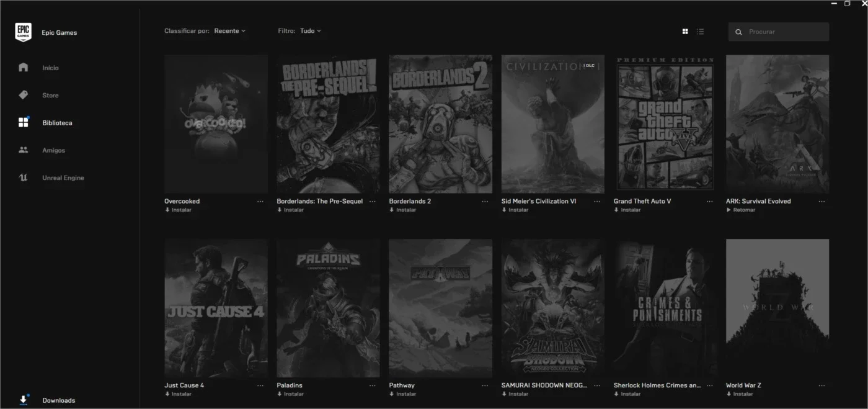Open the Civilization VI cover art
The image size is (868, 409).
tap(552, 124)
